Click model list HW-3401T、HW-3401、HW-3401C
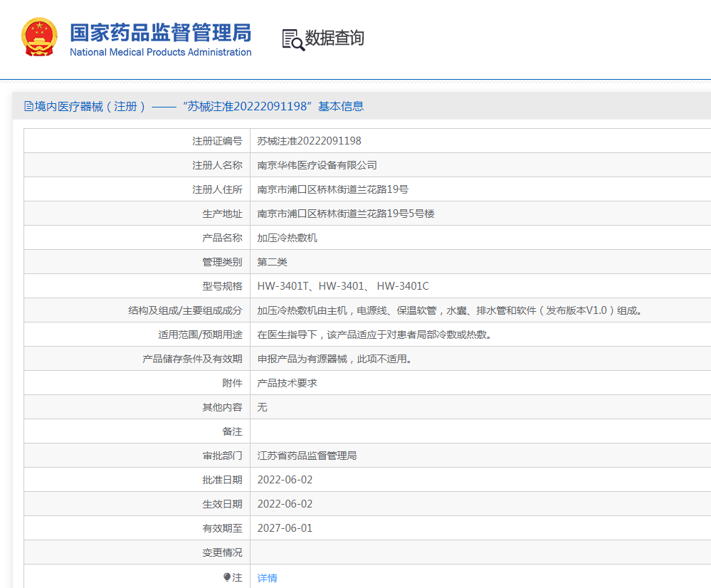The height and width of the screenshot is (588, 711). click(x=343, y=286)
